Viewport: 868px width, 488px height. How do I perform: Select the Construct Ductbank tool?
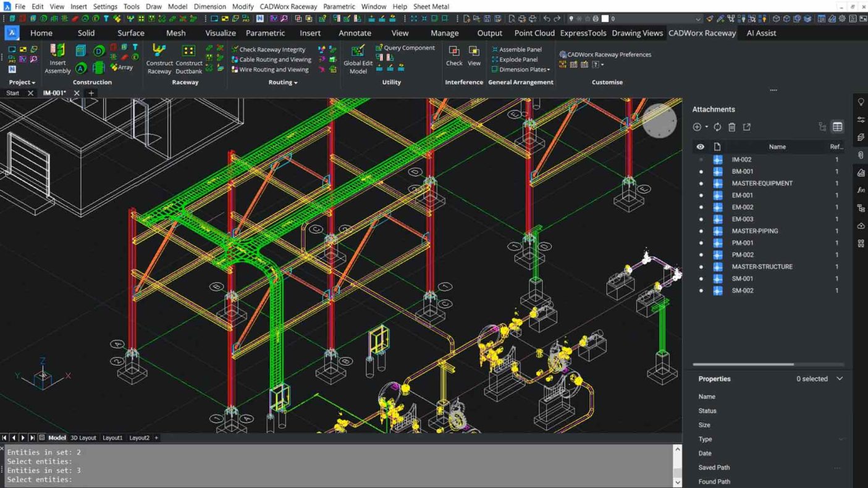[188, 52]
